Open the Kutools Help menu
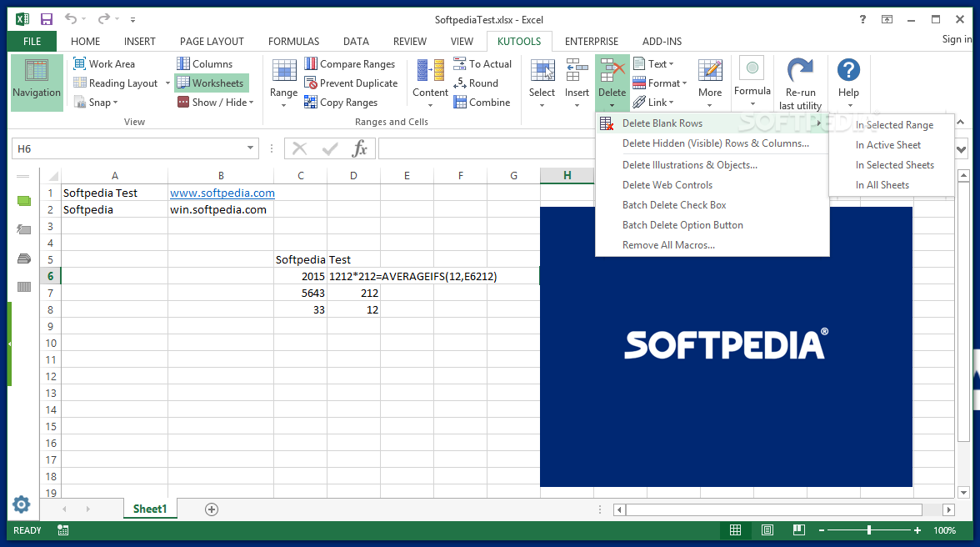 [848, 83]
